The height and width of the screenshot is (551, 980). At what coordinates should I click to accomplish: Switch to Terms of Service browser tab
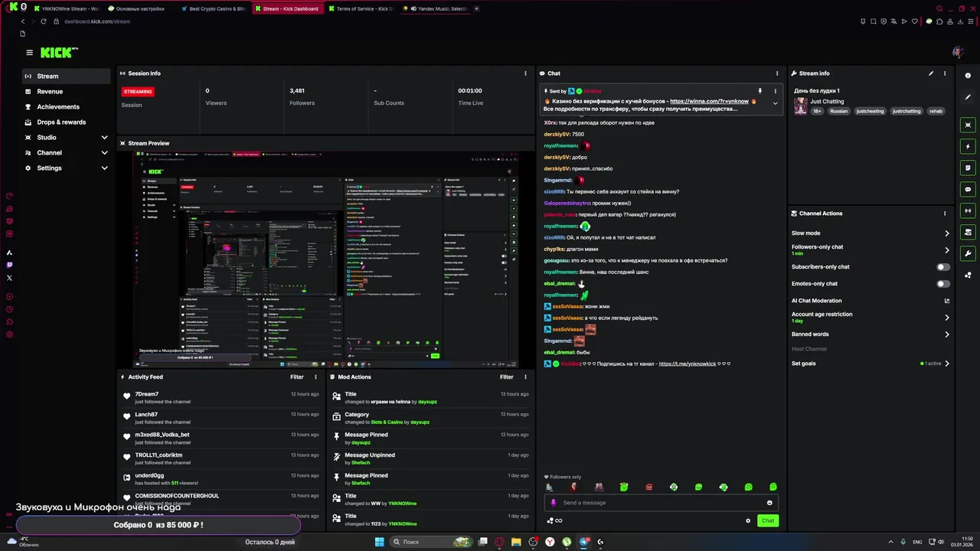click(x=361, y=9)
